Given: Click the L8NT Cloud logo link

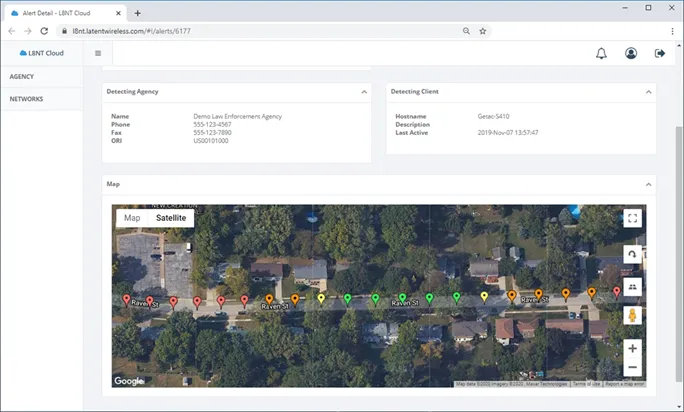Looking at the screenshot, I should tap(41, 53).
